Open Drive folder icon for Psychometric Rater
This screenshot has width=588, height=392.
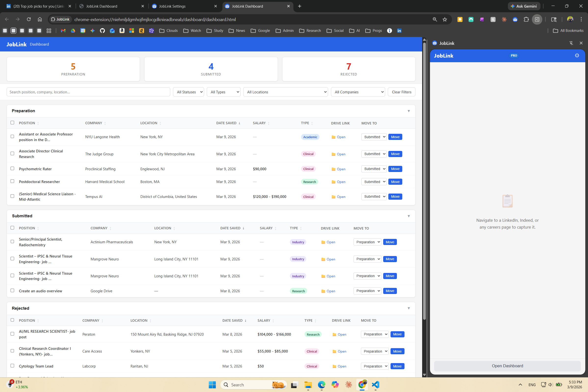(333, 169)
